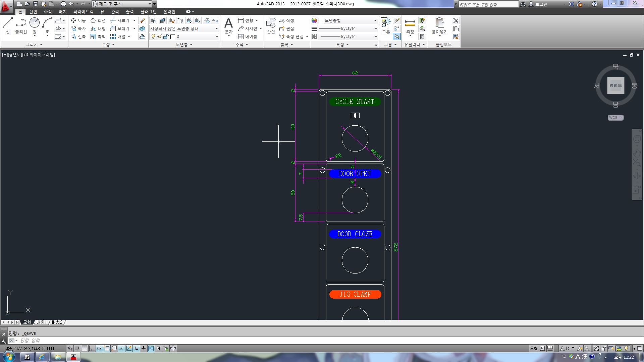The image size is (644, 362).
Task: Open the Insert ribbon tab
Action: click(x=33, y=12)
